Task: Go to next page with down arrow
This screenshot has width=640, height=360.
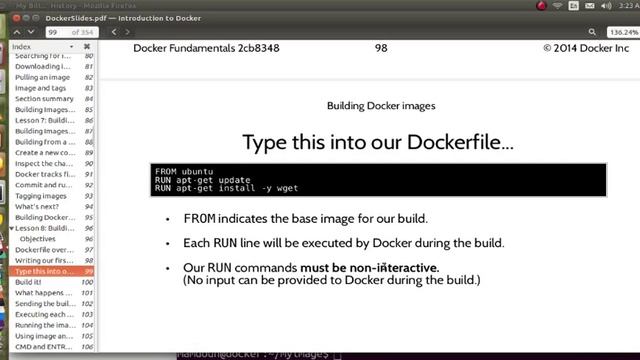Action: [x=31, y=32]
